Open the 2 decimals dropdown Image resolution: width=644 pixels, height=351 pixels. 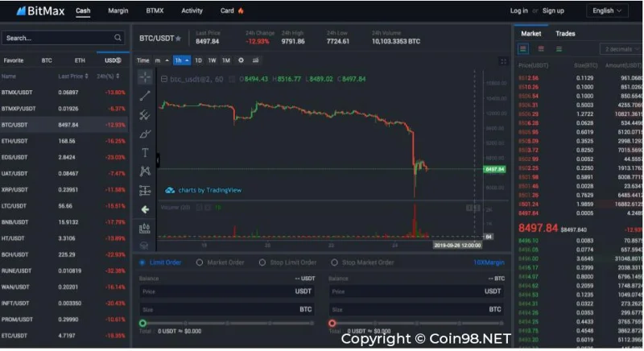tap(621, 49)
